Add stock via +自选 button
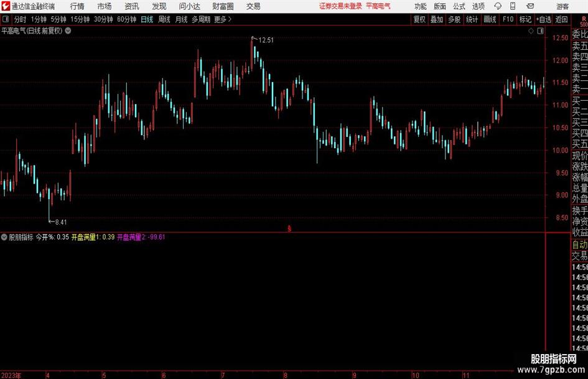Screen dimensions: 588x379 (543, 19)
